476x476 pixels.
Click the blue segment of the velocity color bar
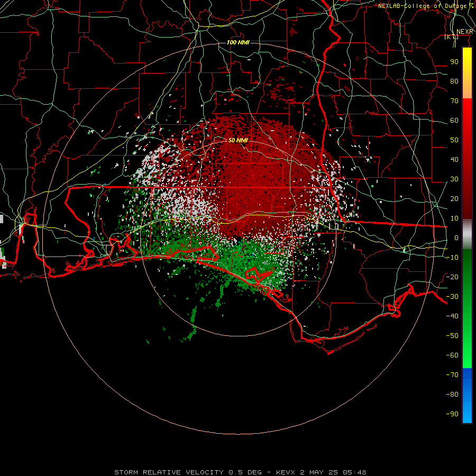point(467,396)
